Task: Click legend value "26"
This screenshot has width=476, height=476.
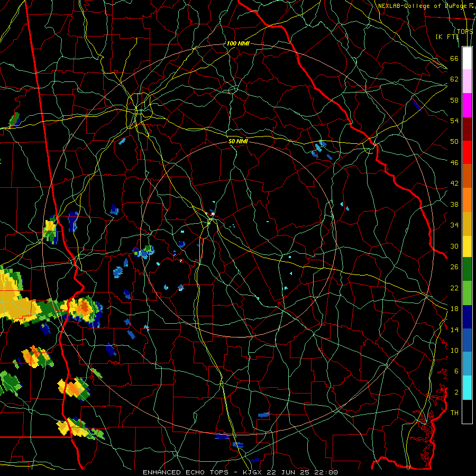Action: [454, 267]
